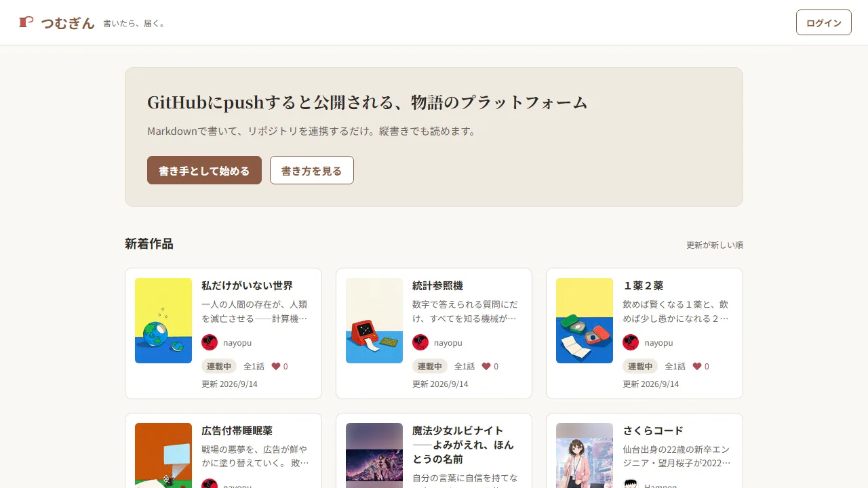Click heart icon on 統計参照機 card

(486, 366)
